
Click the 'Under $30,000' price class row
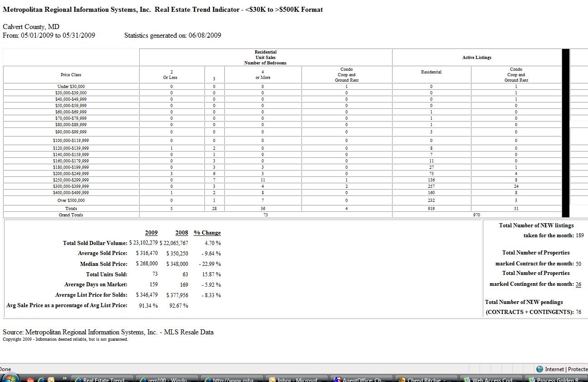click(x=71, y=86)
